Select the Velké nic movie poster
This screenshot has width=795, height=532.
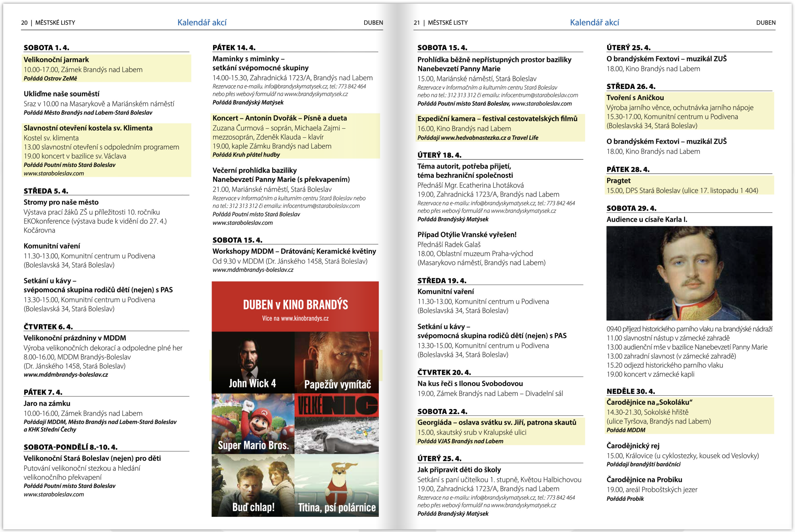pos(337,424)
